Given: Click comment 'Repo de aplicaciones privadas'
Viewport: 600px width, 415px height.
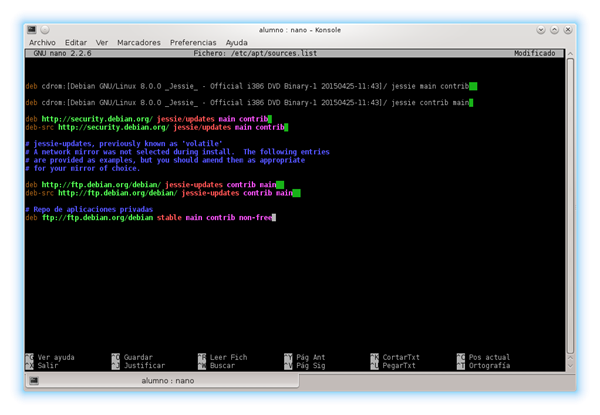Looking at the screenshot, I should click(x=89, y=209).
